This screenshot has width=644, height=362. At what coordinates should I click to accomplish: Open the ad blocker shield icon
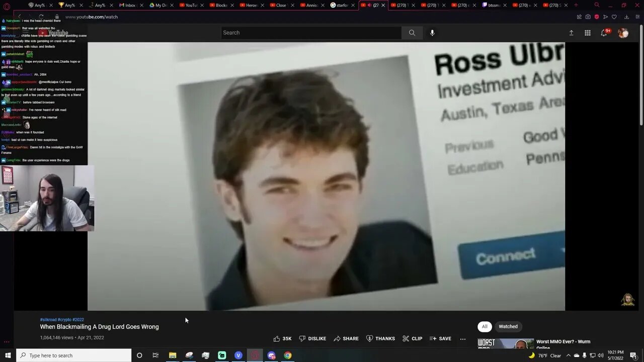[597, 17]
